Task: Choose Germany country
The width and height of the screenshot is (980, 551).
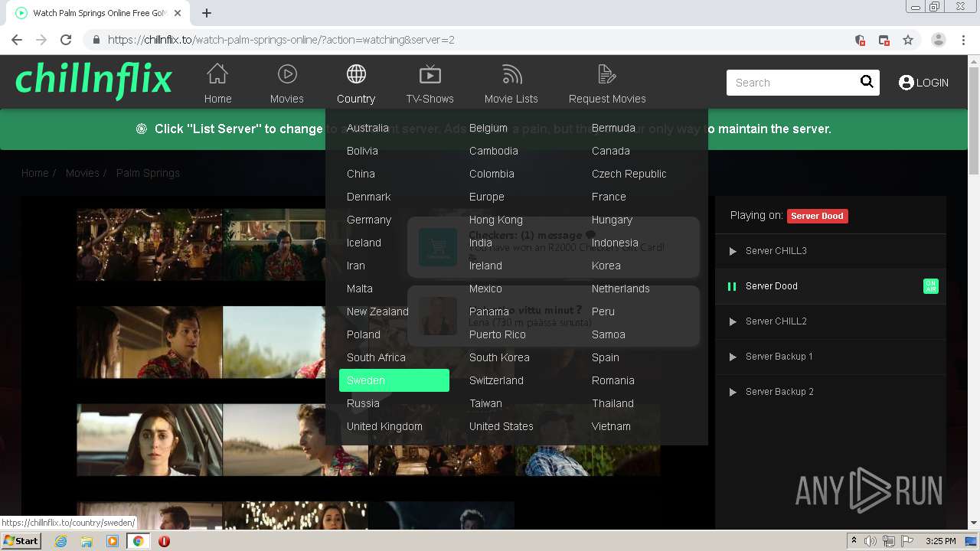Action: click(369, 220)
